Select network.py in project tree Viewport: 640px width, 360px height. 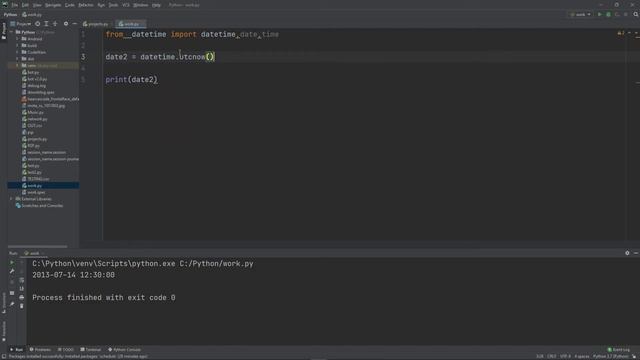tap(35, 119)
